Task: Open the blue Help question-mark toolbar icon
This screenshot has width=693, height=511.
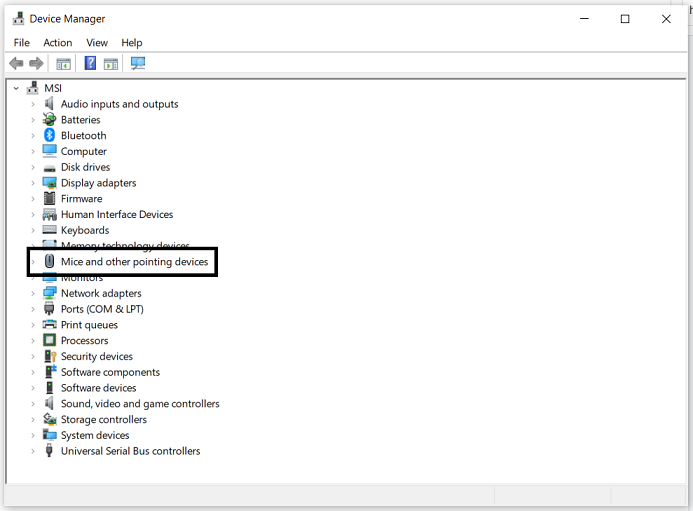Action: tap(90, 63)
